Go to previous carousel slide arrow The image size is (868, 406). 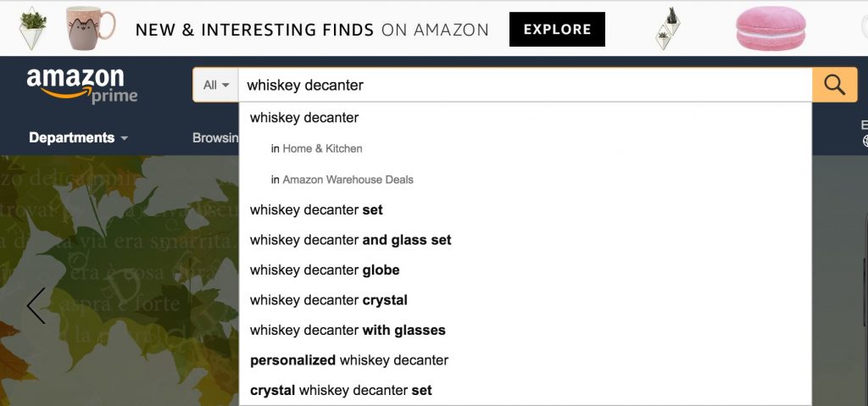36,305
